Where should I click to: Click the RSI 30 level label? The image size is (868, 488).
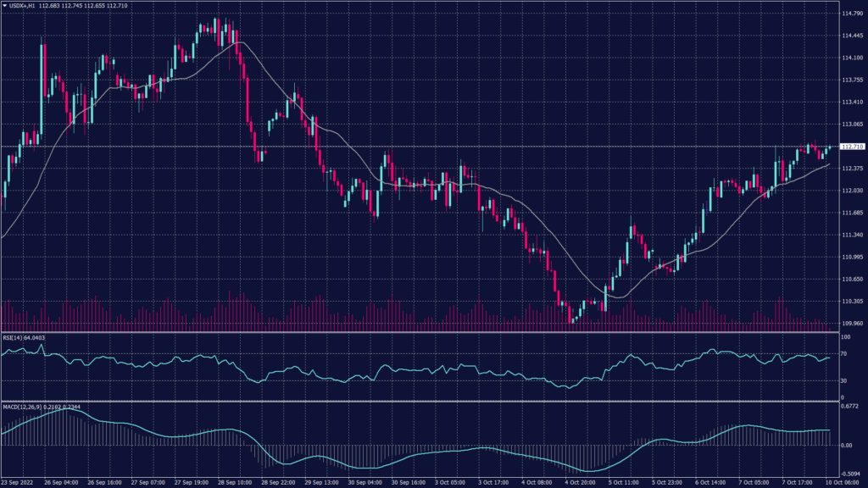pos(843,380)
